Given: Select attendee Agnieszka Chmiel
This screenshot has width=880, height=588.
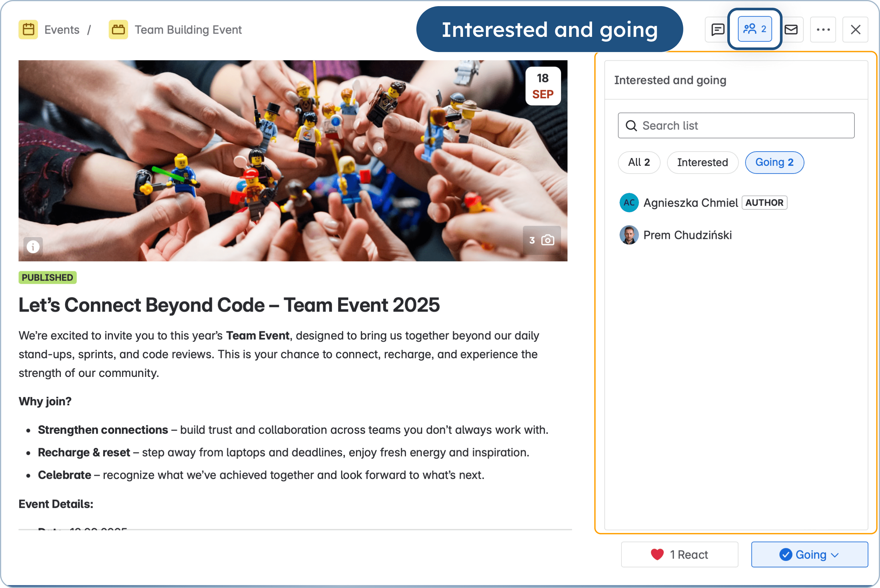Looking at the screenshot, I should coord(690,202).
